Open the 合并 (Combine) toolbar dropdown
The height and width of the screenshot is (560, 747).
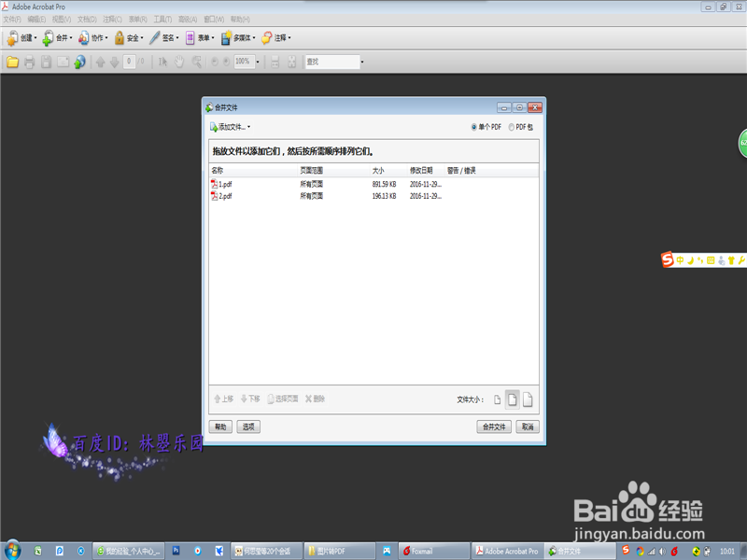[57, 37]
